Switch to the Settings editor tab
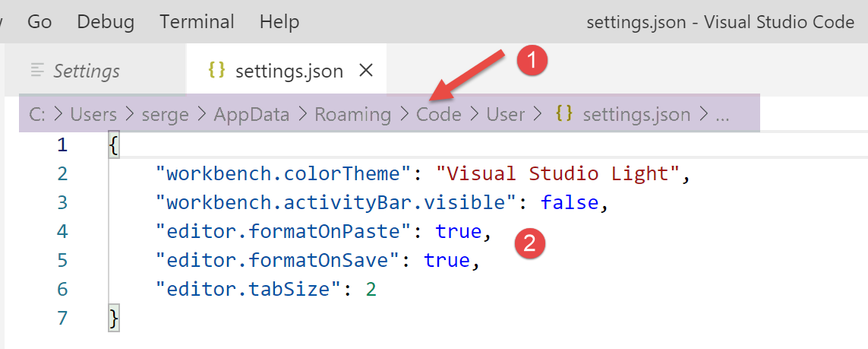 coord(86,71)
